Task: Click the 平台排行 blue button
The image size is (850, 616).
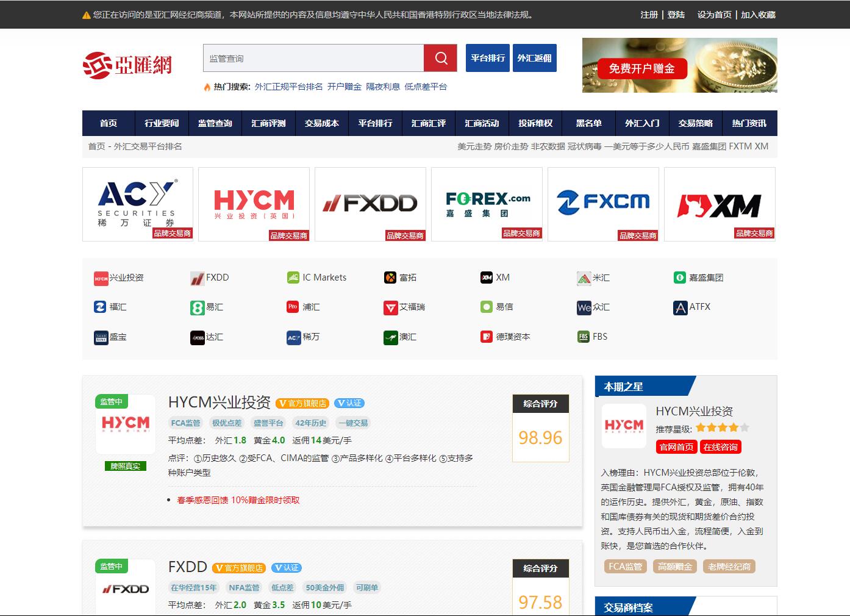Action: (488, 59)
